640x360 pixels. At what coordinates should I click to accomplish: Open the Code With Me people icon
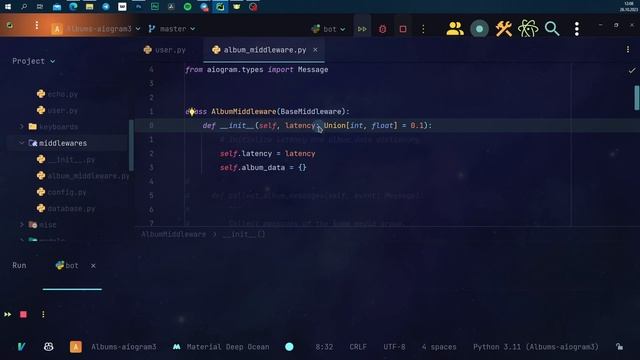click(x=455, y=29)
